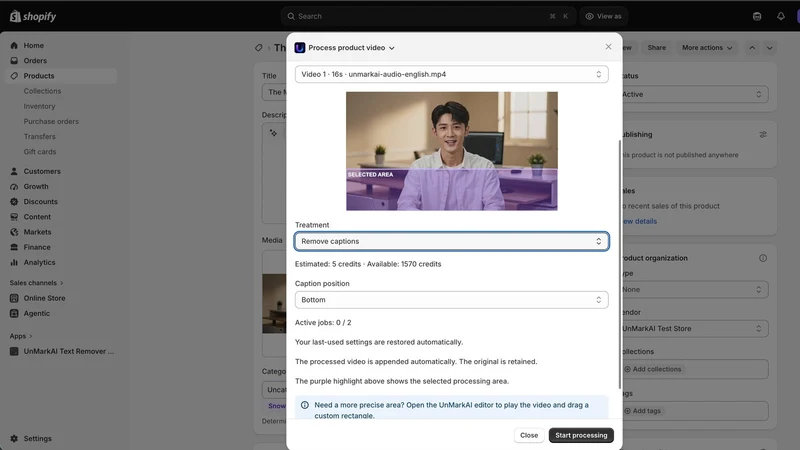Click the Publishing settings icon
Screen dimensions: 800x450
pos(763,135)
